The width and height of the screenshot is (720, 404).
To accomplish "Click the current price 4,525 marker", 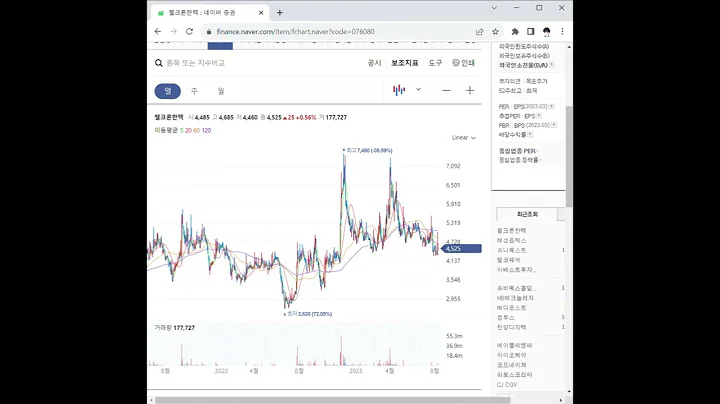I will (461, 248).
